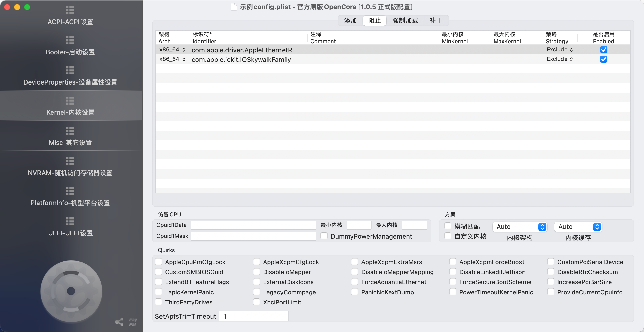The height and width of the screenshot is (332, 644).
Task: Click the SetApfsTrimTimeout input field
Action: click(253, 316)
